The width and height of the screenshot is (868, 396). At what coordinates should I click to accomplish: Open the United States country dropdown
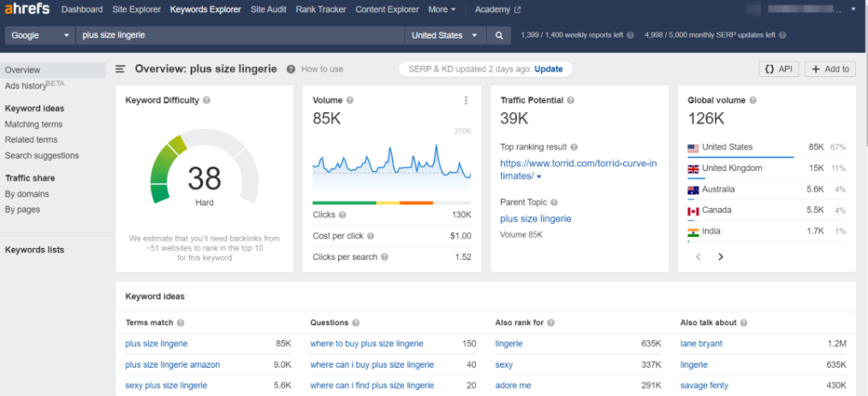click(445, 35)
